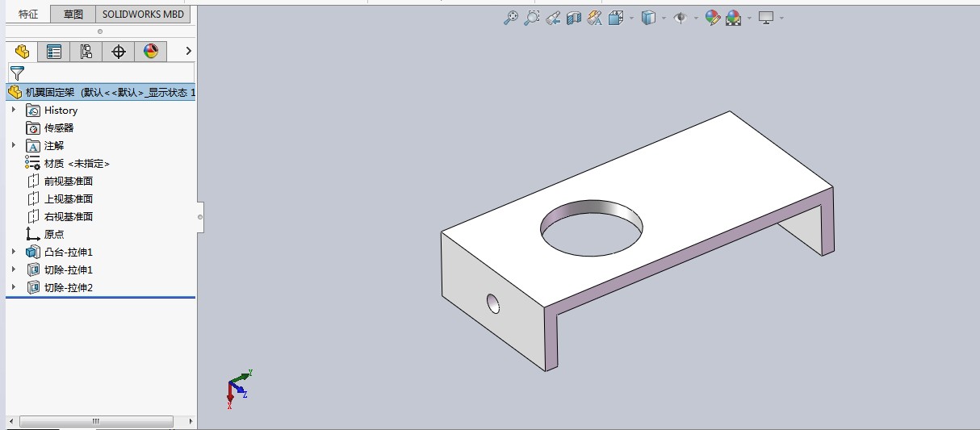The height and width of the screenshot is (430, 980).
Task: Click Hide/Show Items eye icon
Action: point(680,17)
